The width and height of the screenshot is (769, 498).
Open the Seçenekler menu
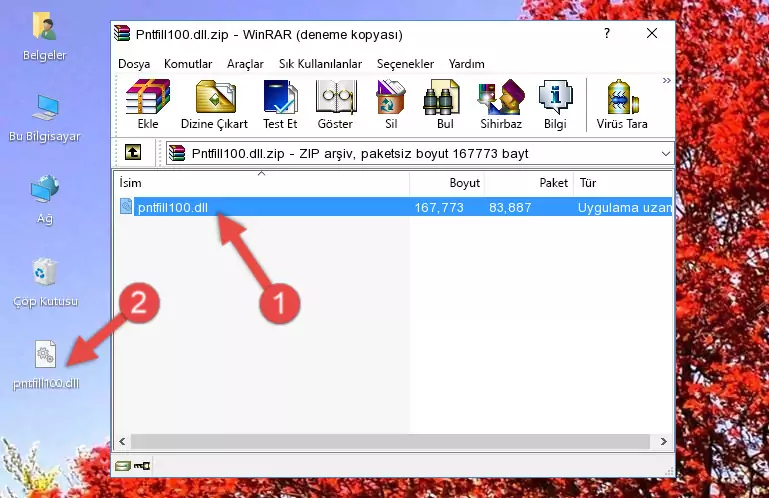[405, 64]
